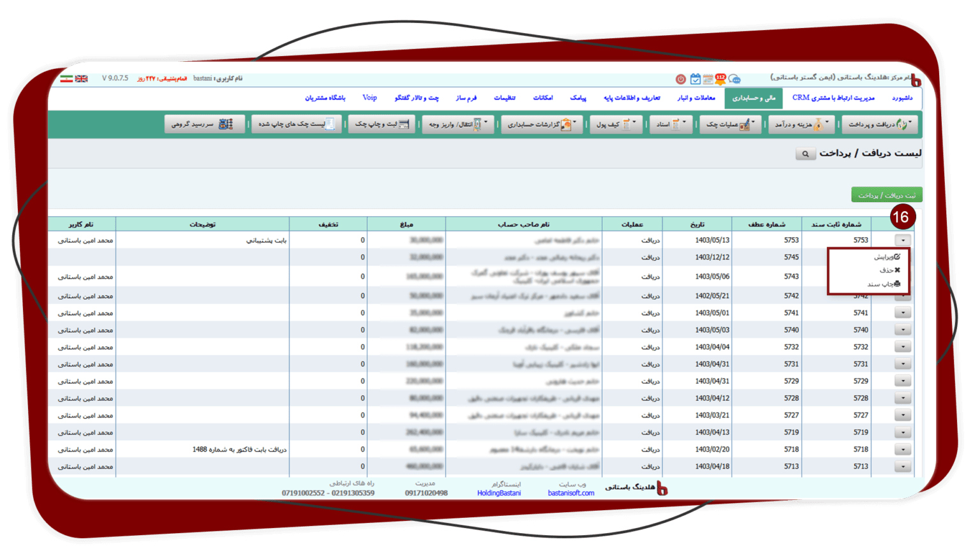Image resolution: width=980 pixels, height=551 pixels.
Task: Click description 'بابت پشتیبانی' cell
Action: click(x=267, y=240)
